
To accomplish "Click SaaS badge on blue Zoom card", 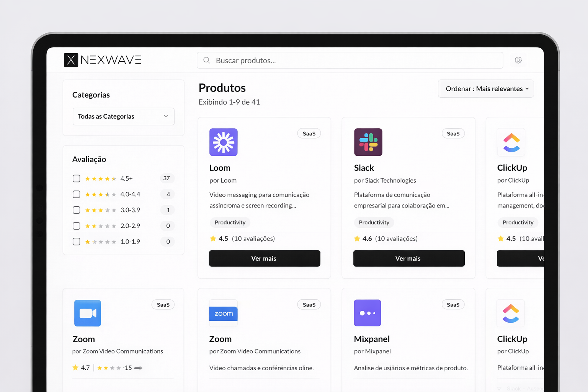I will click(163, 305).
